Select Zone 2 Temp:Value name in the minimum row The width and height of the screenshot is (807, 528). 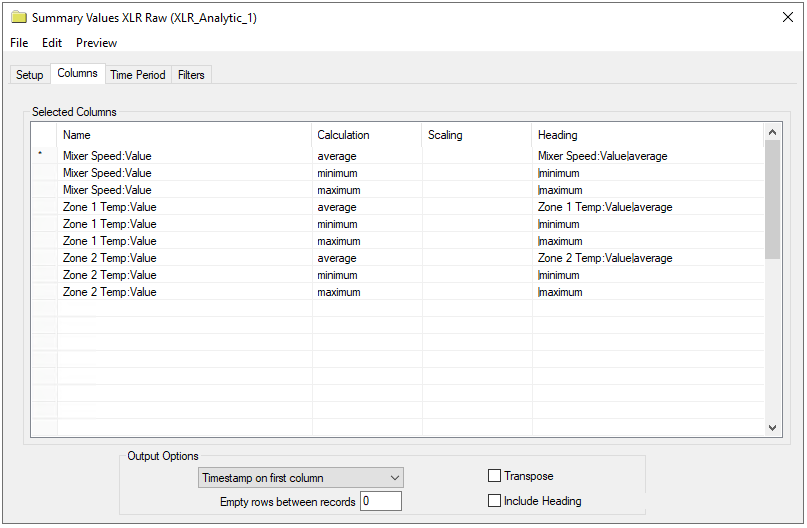click(110, 275)
